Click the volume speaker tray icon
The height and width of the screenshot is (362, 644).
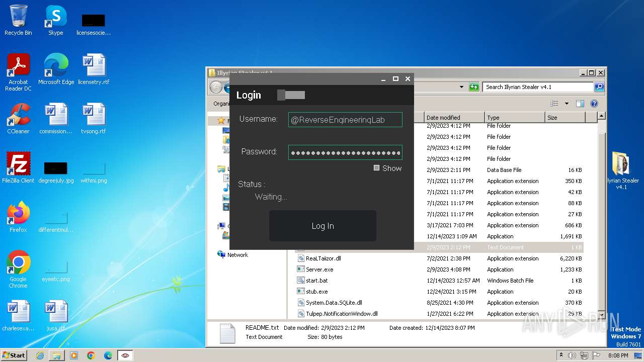tap(572, 355)
